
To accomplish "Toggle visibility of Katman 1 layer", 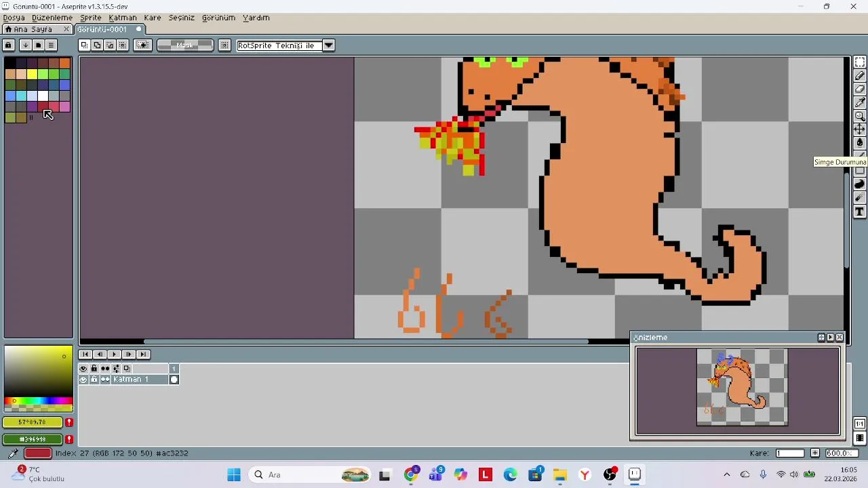I will pos(83,380).
